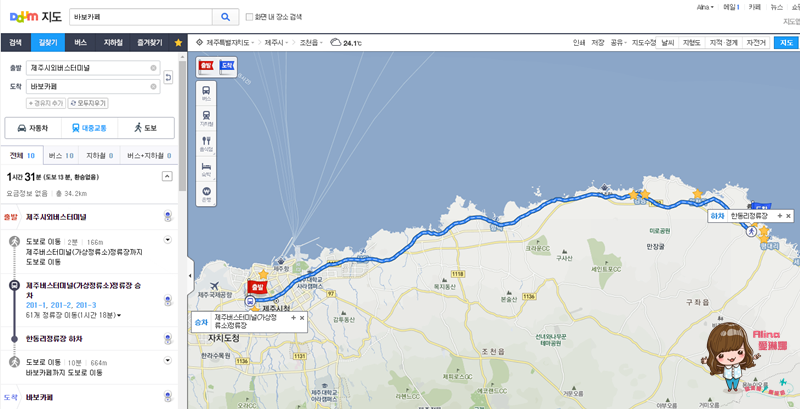Show the 버스 10 results tab

click(61, 156)
